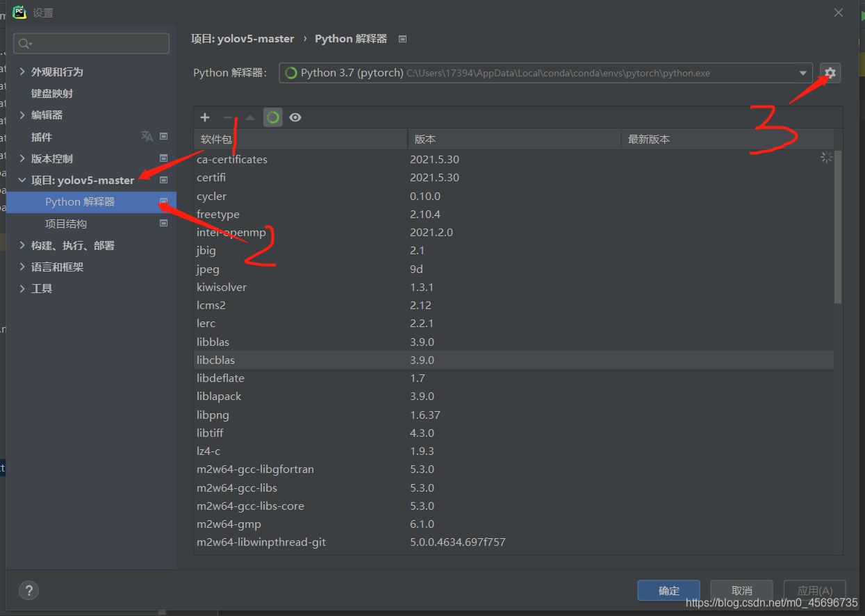
Task: Select the libblas package row
Action: point(513,342)
